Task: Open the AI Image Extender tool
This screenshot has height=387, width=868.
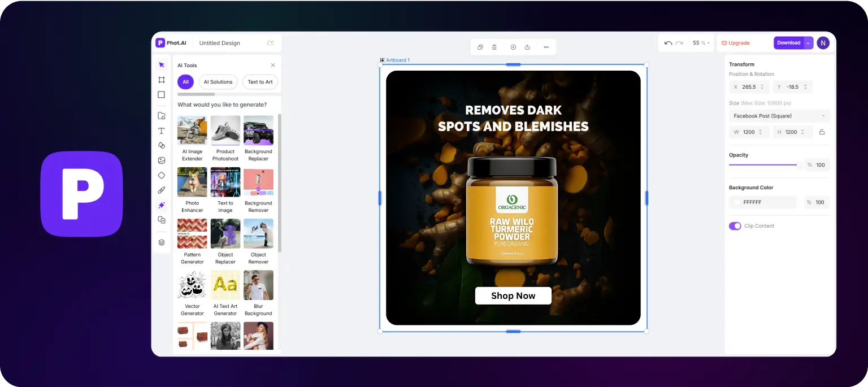Action: click(192, 139)
